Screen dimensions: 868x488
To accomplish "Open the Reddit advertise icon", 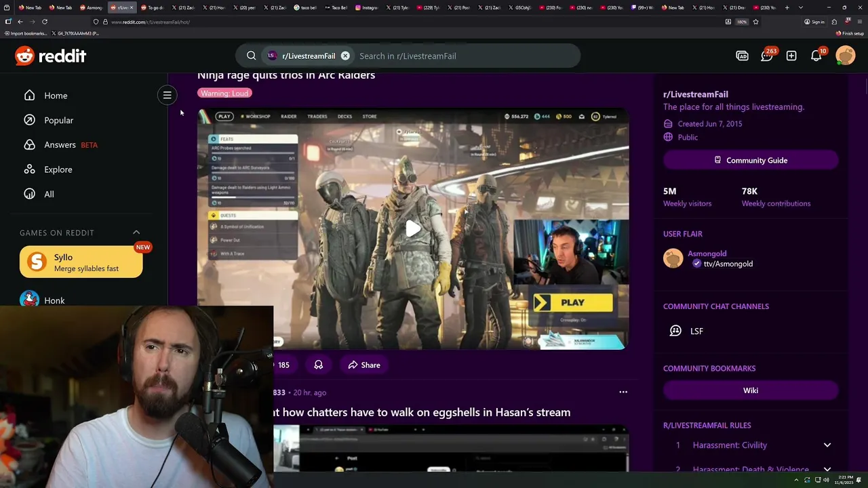I will (742, 56).
